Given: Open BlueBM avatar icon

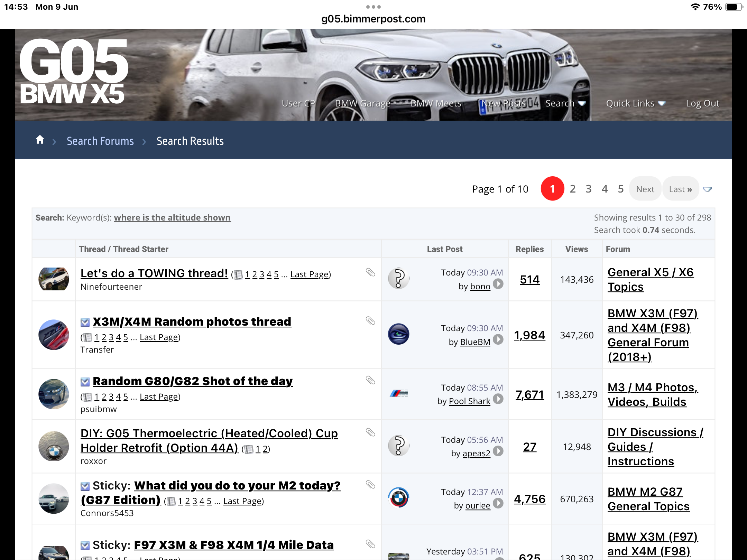Looking at the screenshot, I should (398, 334).
